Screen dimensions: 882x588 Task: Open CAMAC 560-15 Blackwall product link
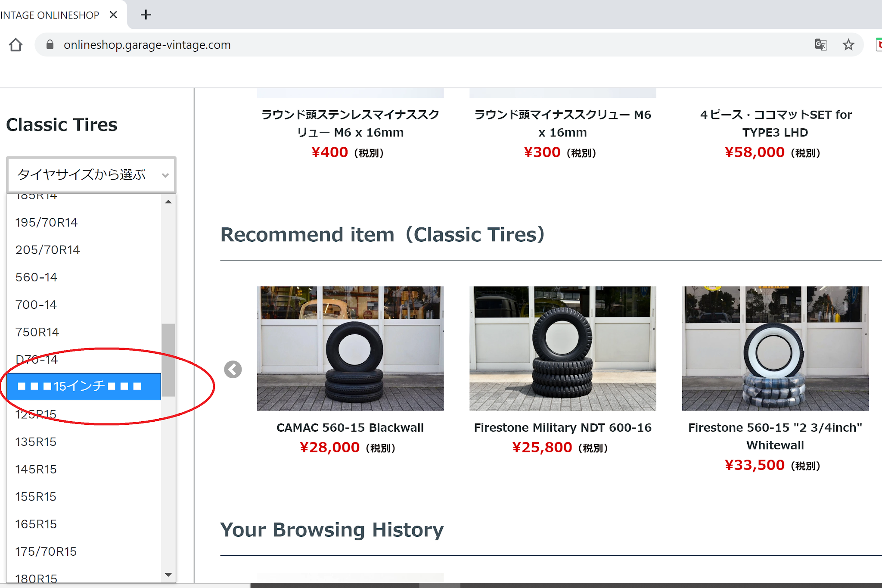point(350,427)
